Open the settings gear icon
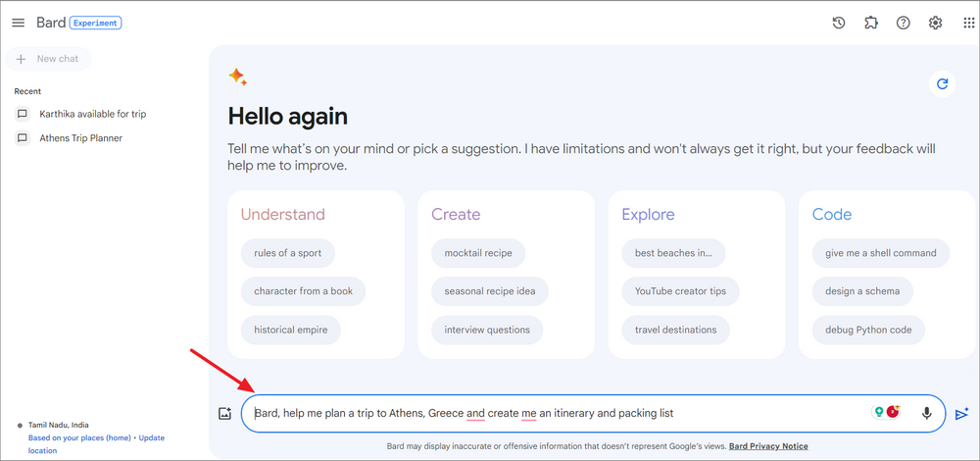Image resolution: width=980 pixels, height=461 pixels. pos(935,24)
